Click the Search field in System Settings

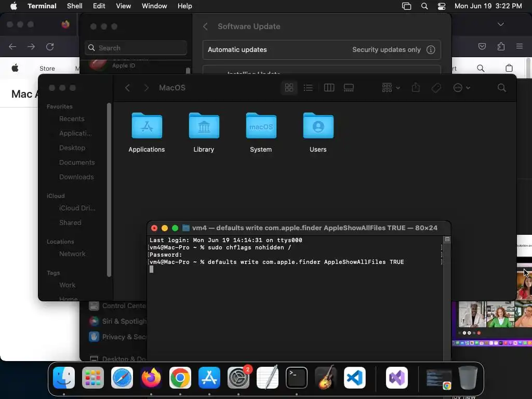[x=136, y=48]
